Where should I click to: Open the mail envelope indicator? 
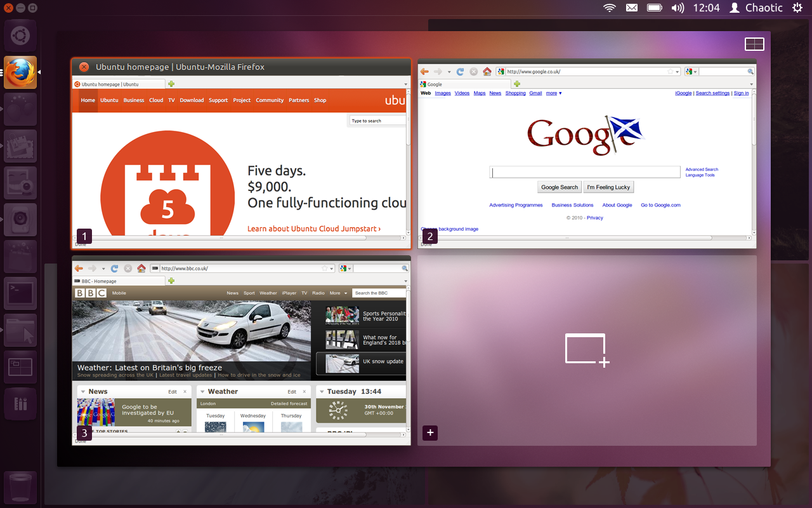632,8
